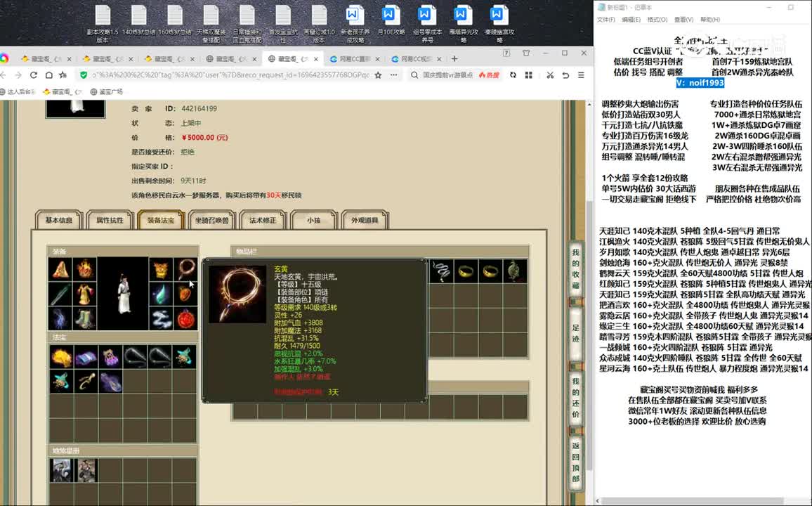Click the browser skin shirt icon
The height and width of the screenshot is (506, 812).
pyautogui.click(x=526, y=53)
